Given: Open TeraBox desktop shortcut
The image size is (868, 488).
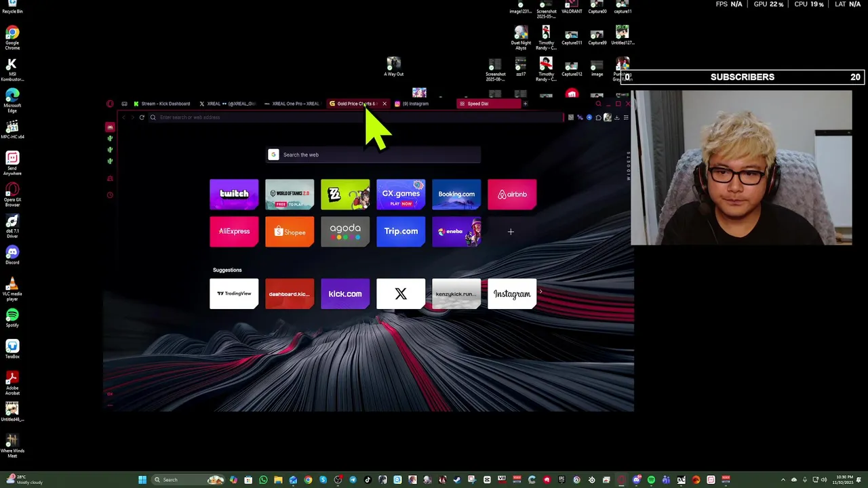Looking at the screenshot, I should point(12,350).
